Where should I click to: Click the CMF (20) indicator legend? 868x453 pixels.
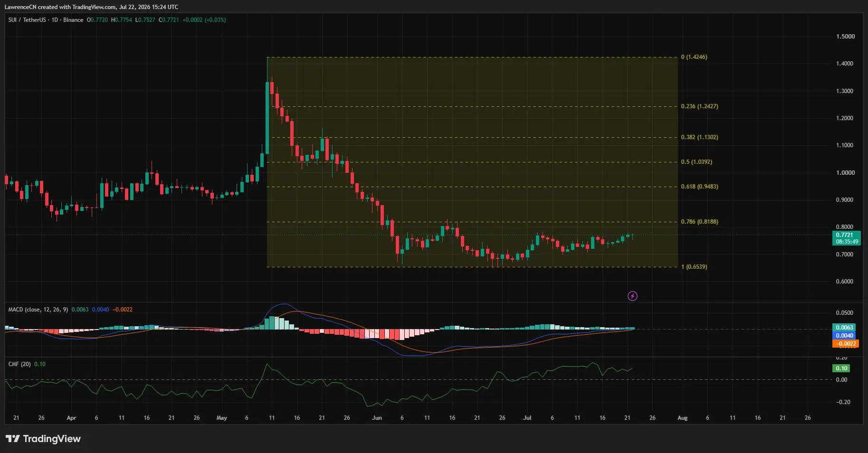tap(19, 364)
